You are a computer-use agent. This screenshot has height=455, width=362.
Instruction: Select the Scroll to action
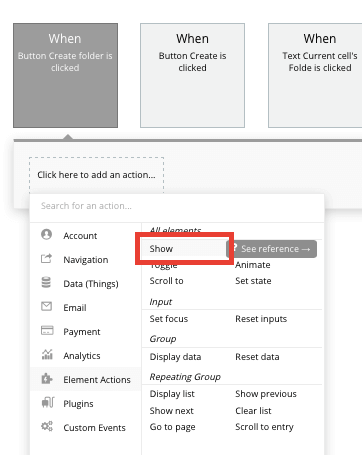coord(166,281)
